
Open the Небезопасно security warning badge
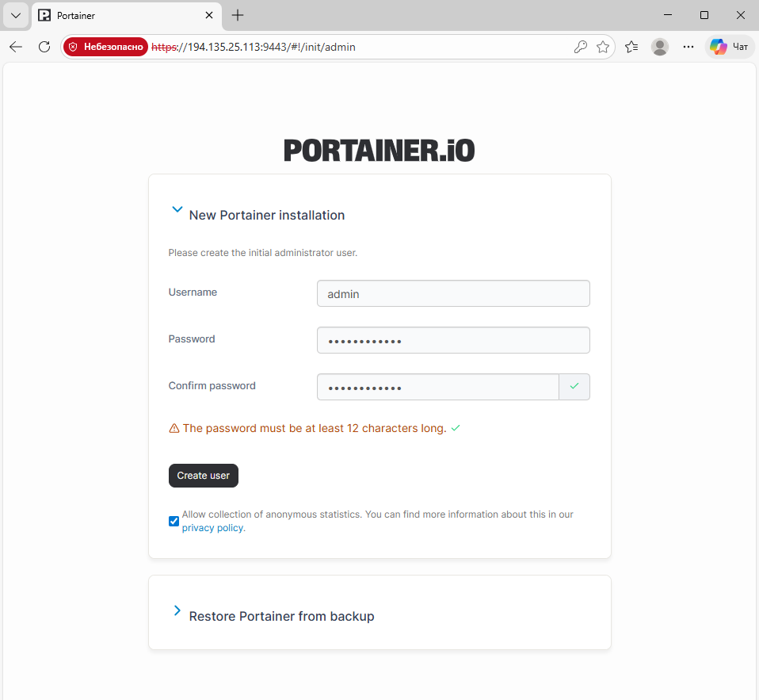tap(105, 47)
